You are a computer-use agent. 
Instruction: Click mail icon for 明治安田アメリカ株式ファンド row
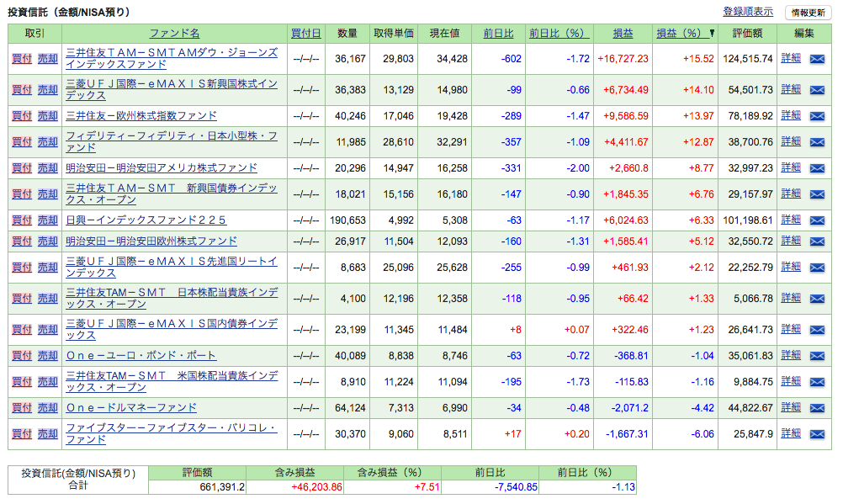pos(817,167)
